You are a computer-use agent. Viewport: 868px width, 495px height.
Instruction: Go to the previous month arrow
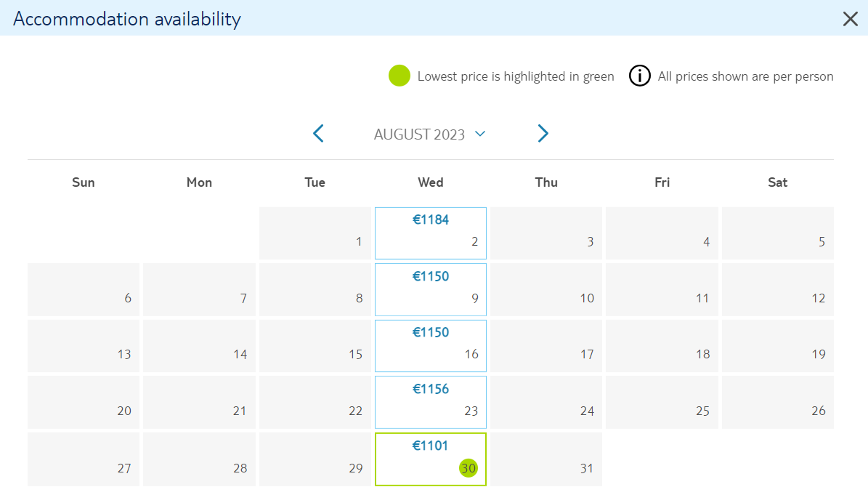tap(318, 134)
